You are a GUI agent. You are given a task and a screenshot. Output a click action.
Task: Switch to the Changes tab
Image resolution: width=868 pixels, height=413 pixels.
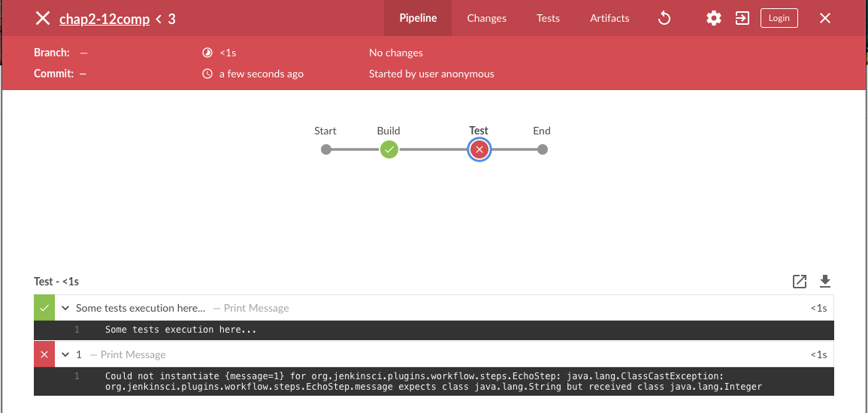[486, 18]
